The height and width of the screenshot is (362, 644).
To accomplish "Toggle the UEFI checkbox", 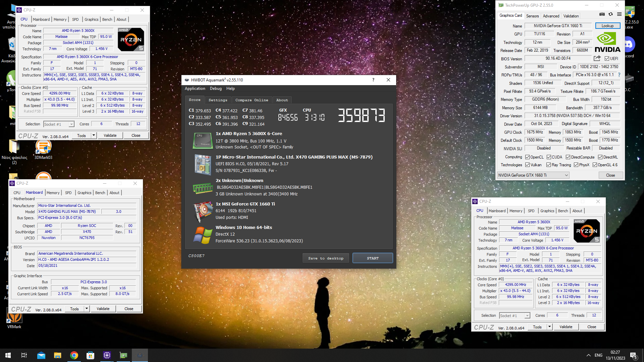I will coord(607,59).
